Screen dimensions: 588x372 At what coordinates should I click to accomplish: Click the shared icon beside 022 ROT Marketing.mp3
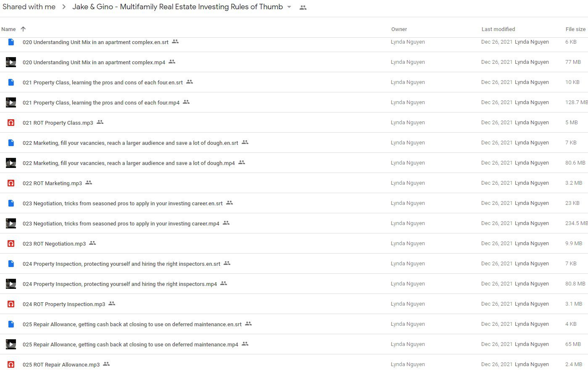click(x=89, y=183)
